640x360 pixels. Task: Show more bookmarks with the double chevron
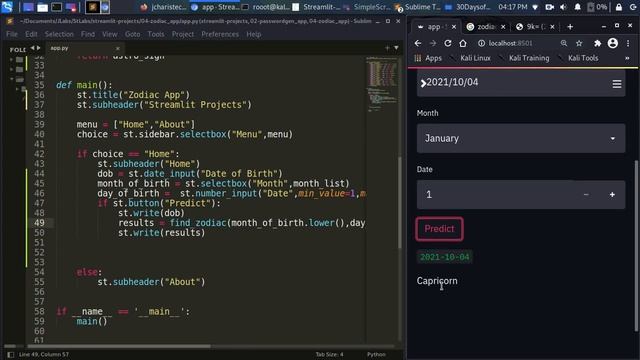(x=627, y=58)
